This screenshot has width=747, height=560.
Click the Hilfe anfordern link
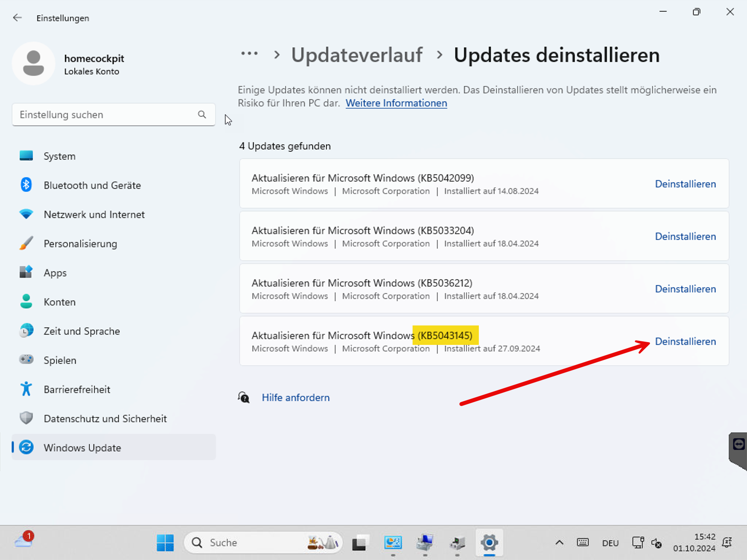point(296,398)
